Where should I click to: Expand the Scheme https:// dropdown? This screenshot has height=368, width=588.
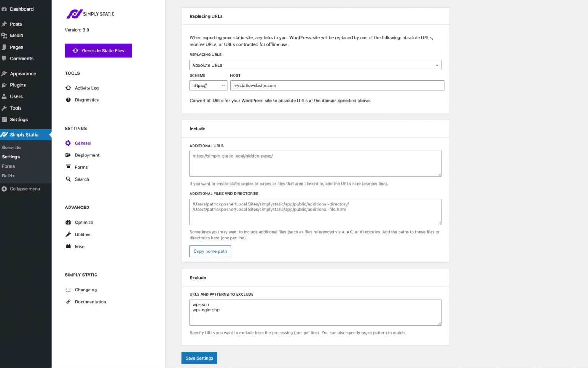pyautogui.click(x=208, y=86)
